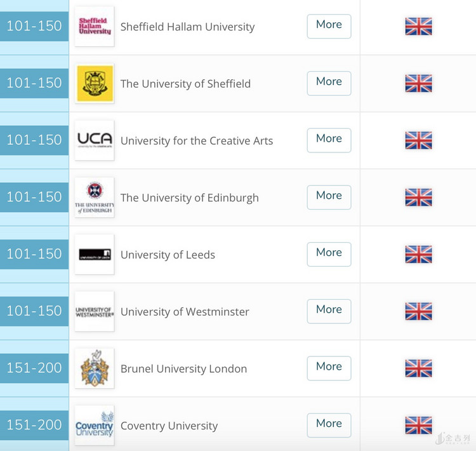
Task: Click the University of Edinburgh crest logo
Action: (95, 198)
